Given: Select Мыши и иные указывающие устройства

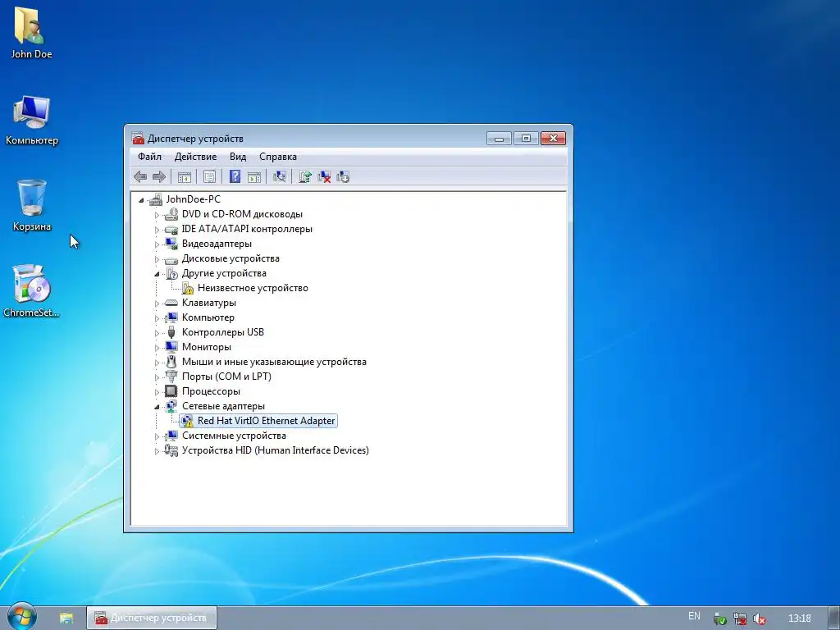Looking at the screenshot, I should click(274, 362).
